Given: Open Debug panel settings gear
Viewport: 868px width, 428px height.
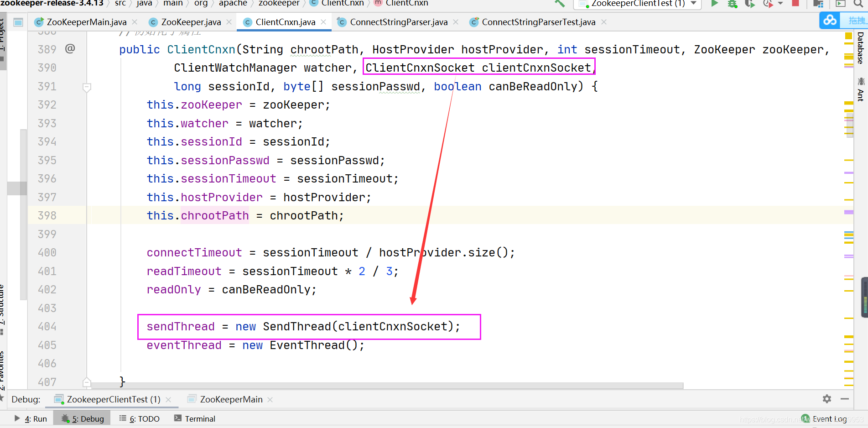Looking at the screenshot, I should tap(827, 399).
